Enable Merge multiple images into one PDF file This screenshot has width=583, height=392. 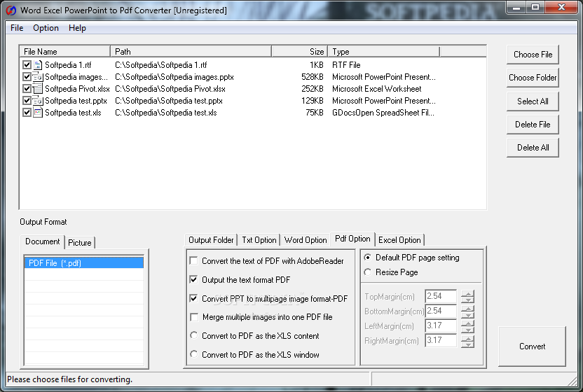click(x=193, y=317)
